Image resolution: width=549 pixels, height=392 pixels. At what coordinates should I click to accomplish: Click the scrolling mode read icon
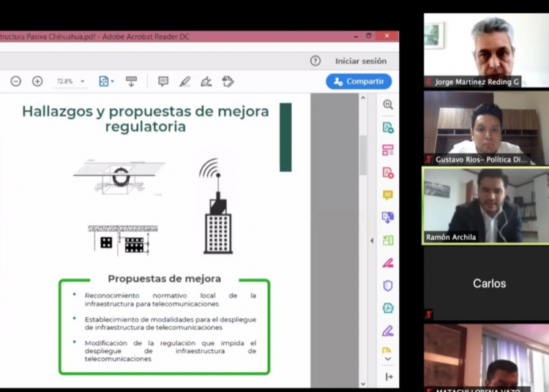point(131,81)
